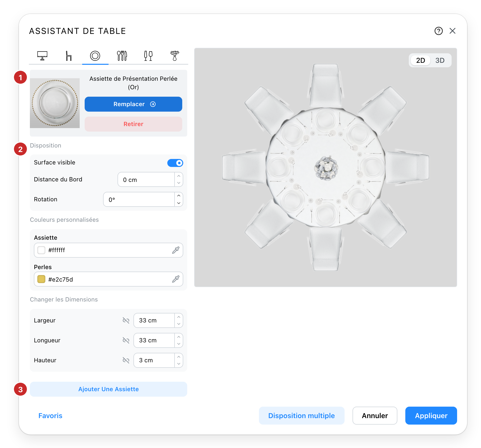Click the beaded plate thumbnail

pyautogui.click(x=55, y=103)
